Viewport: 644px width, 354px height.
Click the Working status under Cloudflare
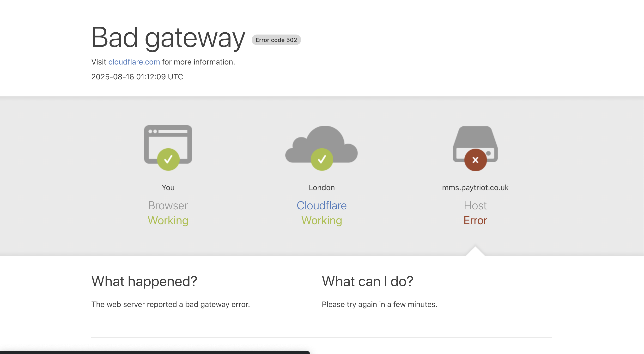click(x=322, y=220)
